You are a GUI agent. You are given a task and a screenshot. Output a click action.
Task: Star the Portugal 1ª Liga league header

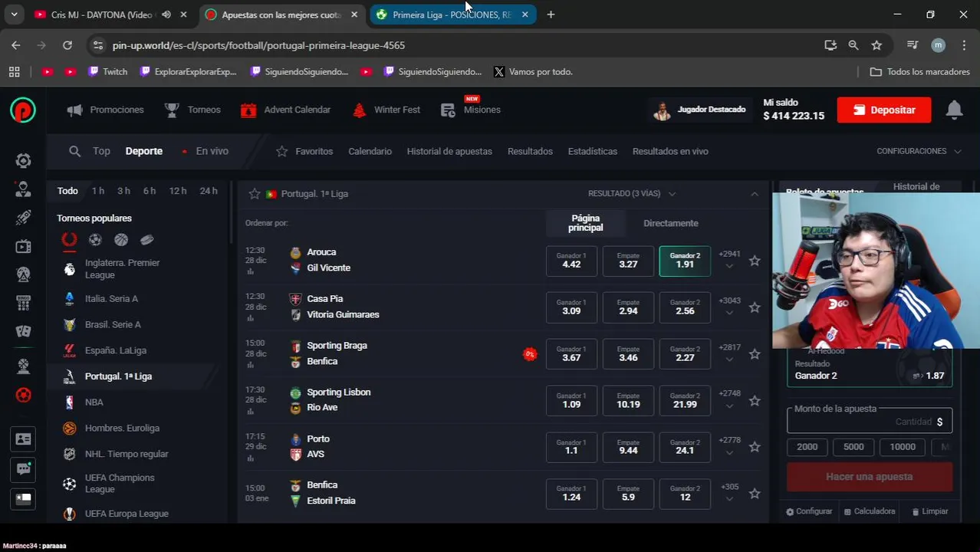tap(255, 194)
